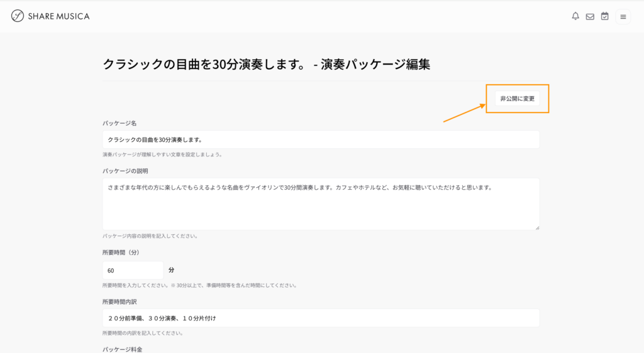Click the パッケージ名 field label
The height and width of the screenshot is (353, 644).
point(119,123)
